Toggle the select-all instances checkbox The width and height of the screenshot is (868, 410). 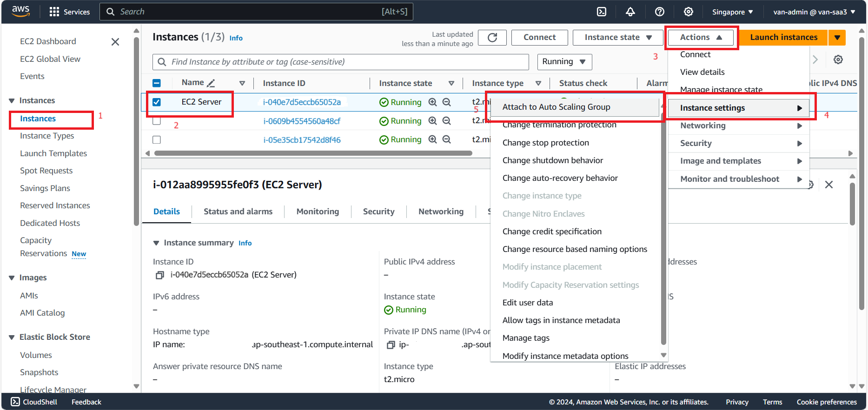pyautogui.click(x=157, y=83)
